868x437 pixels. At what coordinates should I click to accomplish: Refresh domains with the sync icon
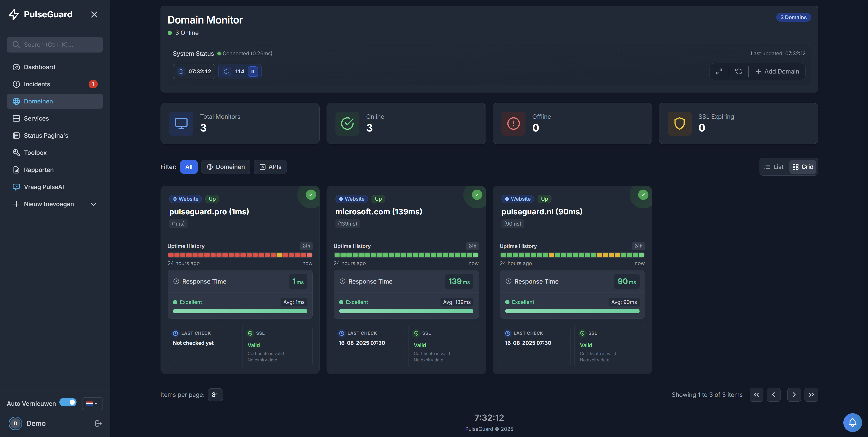click(x=739, y=71)
